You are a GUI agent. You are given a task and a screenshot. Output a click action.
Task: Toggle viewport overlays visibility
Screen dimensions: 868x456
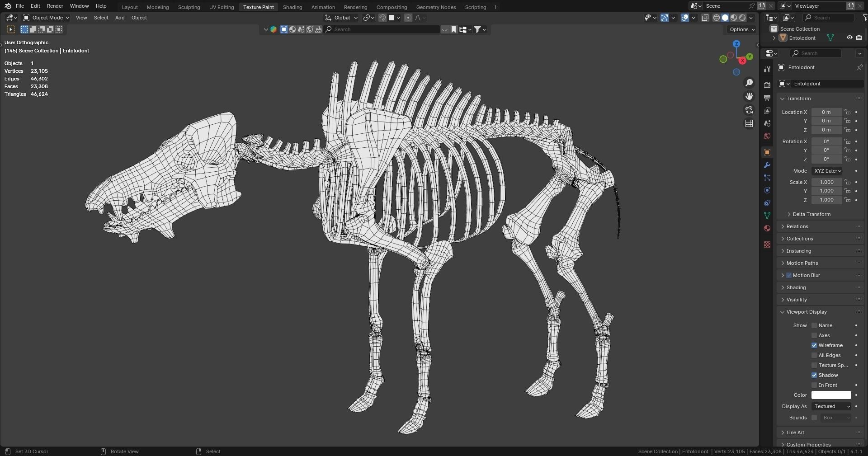685,18
